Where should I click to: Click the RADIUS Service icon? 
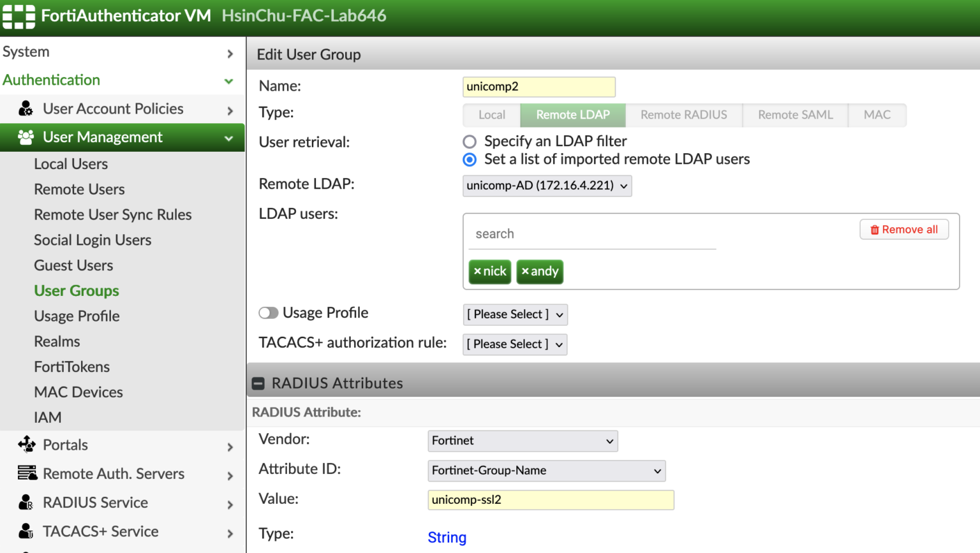26,503
